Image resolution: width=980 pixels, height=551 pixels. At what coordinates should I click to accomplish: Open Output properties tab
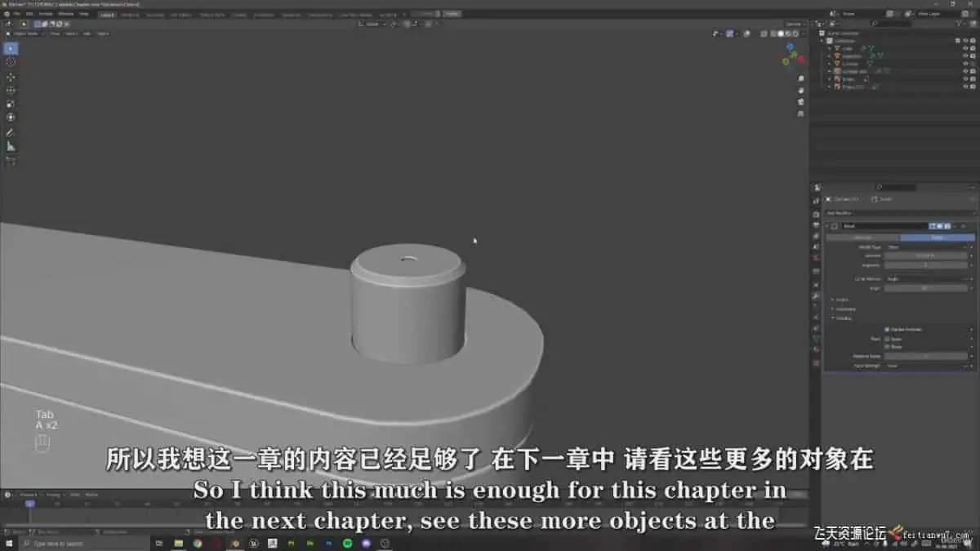(x=816, y=224)
